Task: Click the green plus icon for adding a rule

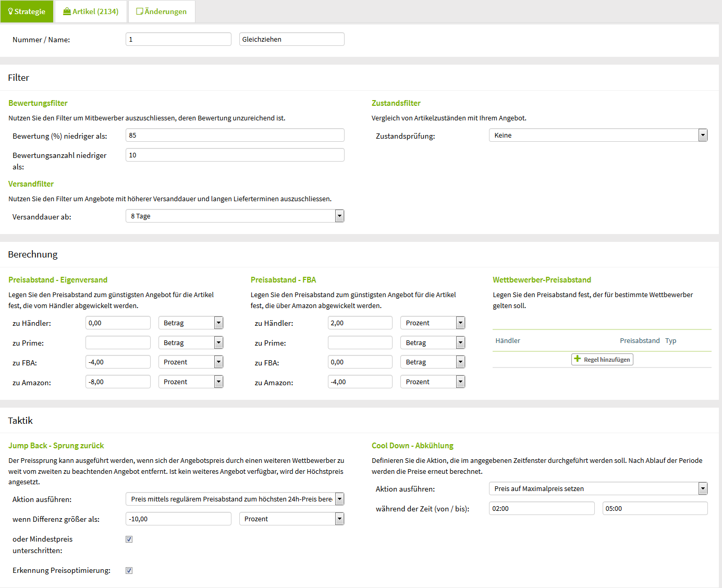Action: (577, 359)
